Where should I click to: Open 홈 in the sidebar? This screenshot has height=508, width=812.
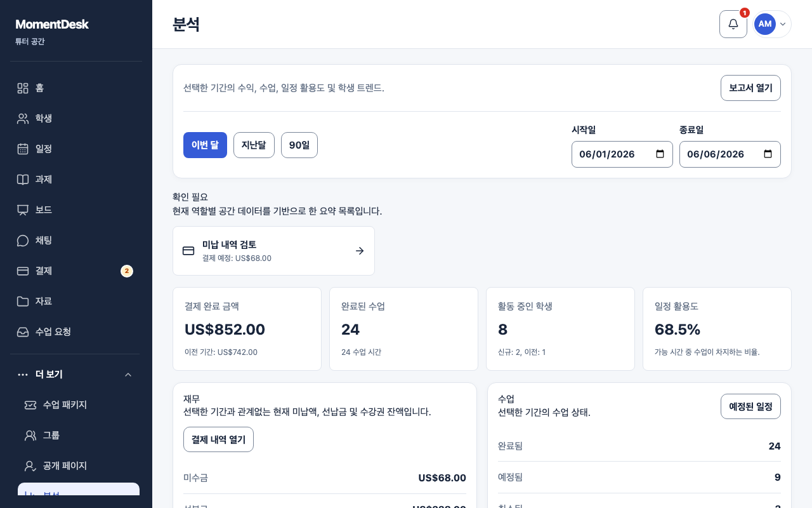(x=76, y=88)
